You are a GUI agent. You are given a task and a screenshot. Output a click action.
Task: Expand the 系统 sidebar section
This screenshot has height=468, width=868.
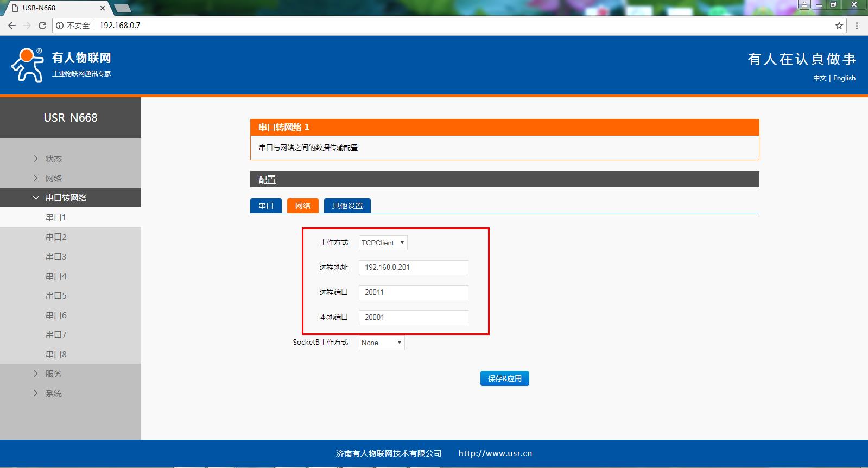coord(53,393)
